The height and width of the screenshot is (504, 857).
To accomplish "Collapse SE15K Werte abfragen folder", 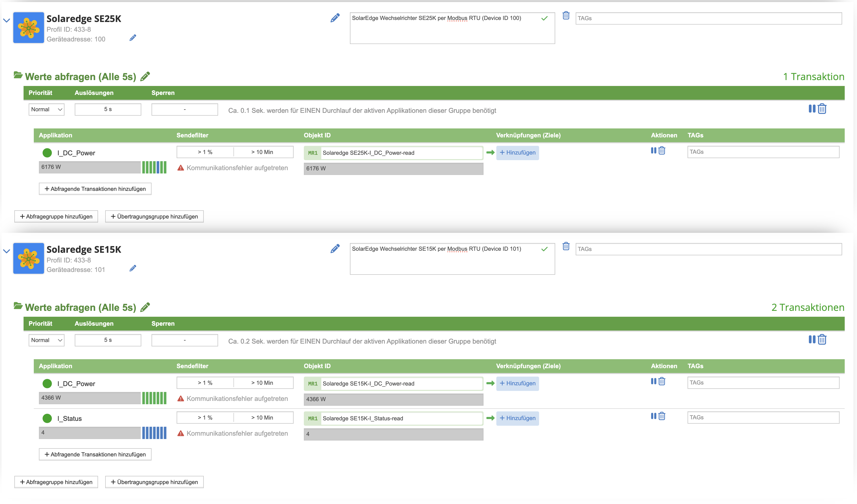I will [x=18, y=306].
